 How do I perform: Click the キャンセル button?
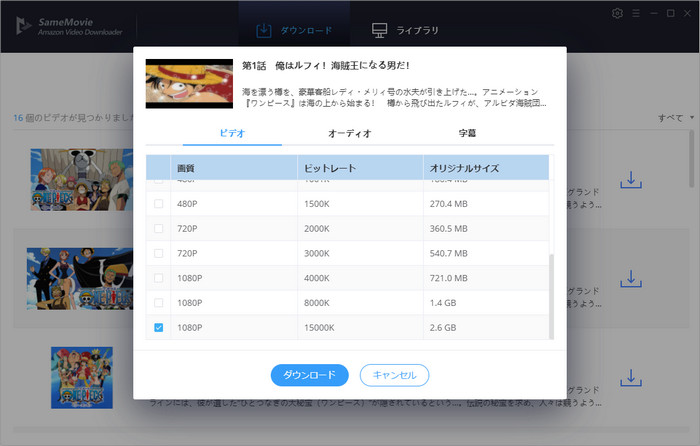(394, 375)
